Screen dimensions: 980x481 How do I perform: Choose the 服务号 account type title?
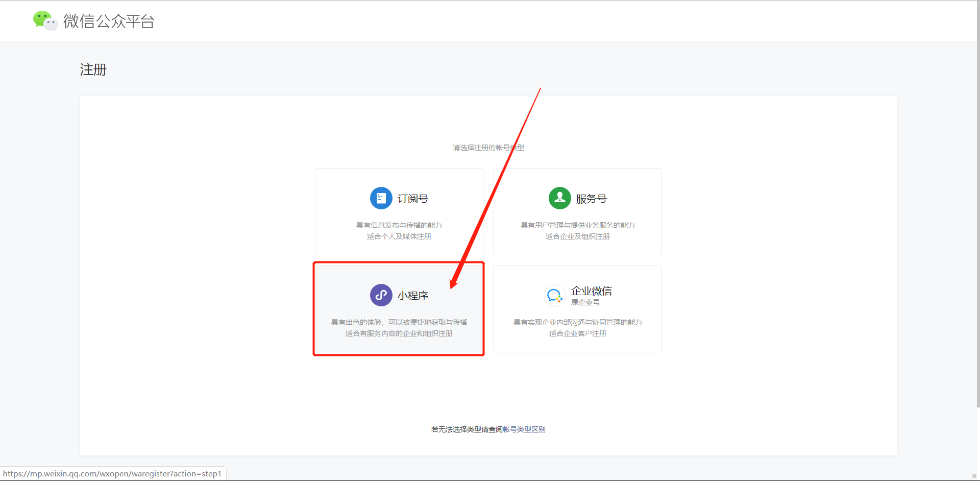[x=591, y=199]
